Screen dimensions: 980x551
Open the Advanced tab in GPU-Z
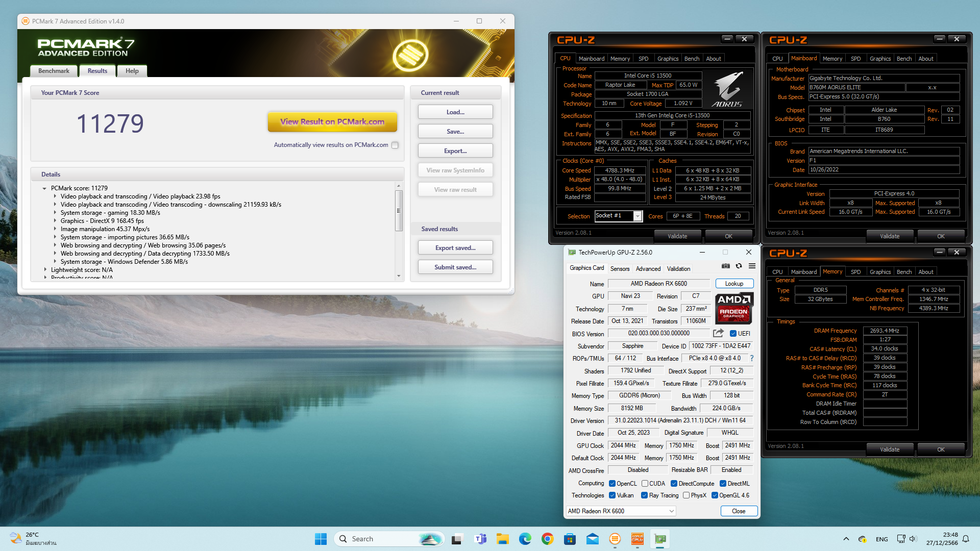coord(648,269)
